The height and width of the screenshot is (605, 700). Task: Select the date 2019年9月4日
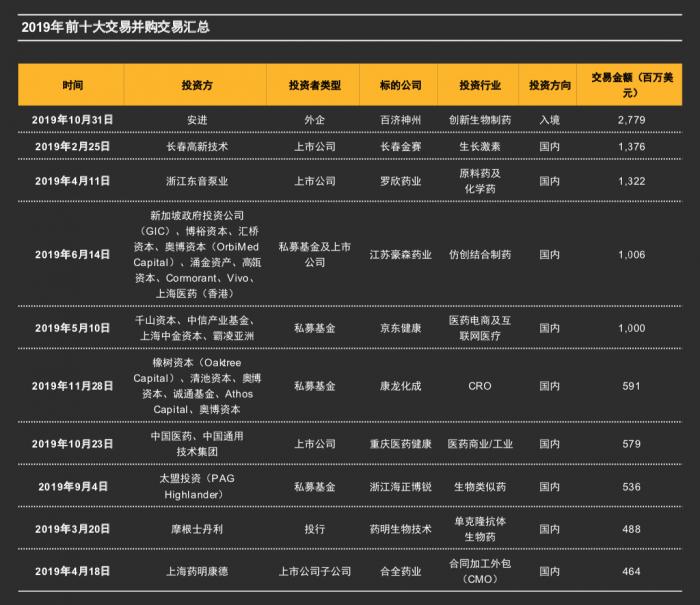click(x=72, y=487)
